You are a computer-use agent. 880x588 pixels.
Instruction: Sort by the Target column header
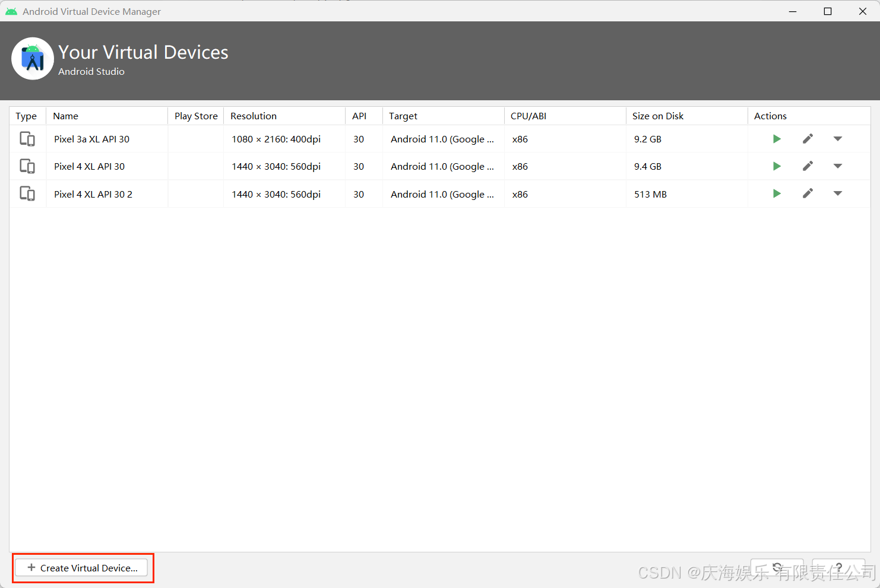(x=444, y=116)
